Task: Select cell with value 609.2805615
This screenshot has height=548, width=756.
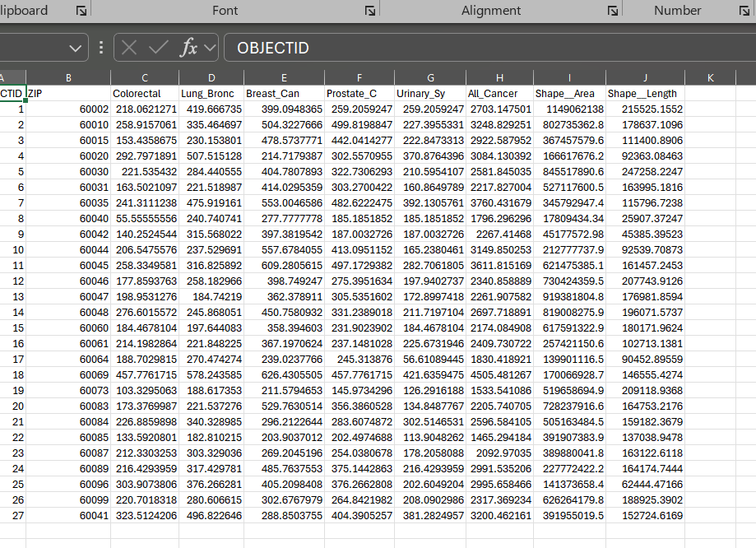Action: point(284,265)
